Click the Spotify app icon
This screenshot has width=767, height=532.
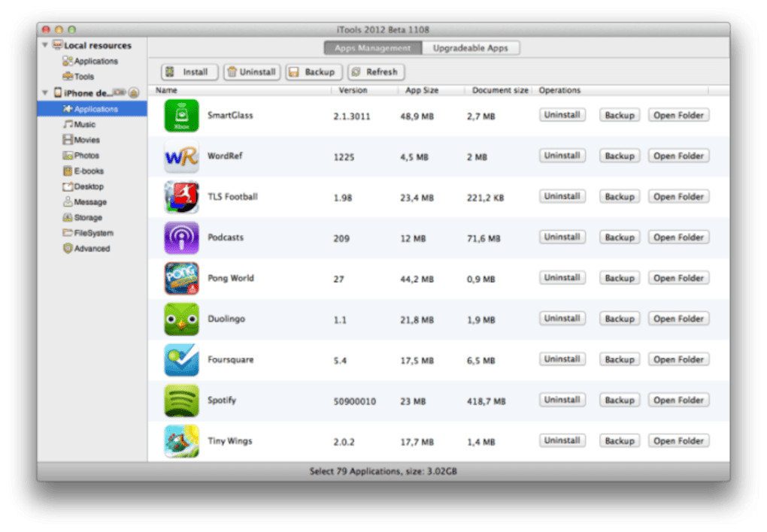pos(181,401)
